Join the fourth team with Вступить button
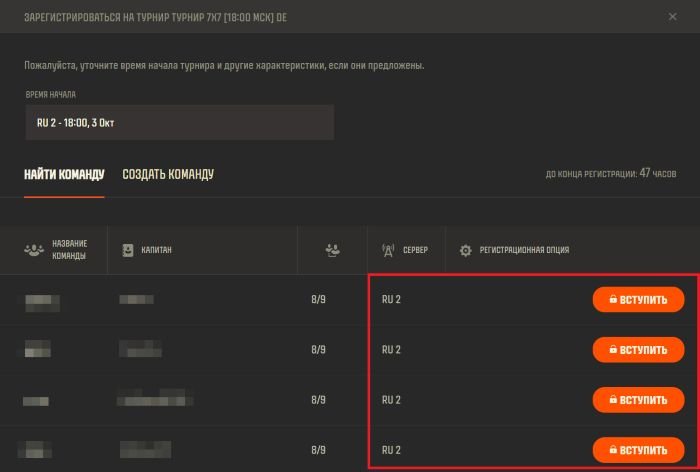Viewport: 700px width, 472px height. (x=638, y=450)
